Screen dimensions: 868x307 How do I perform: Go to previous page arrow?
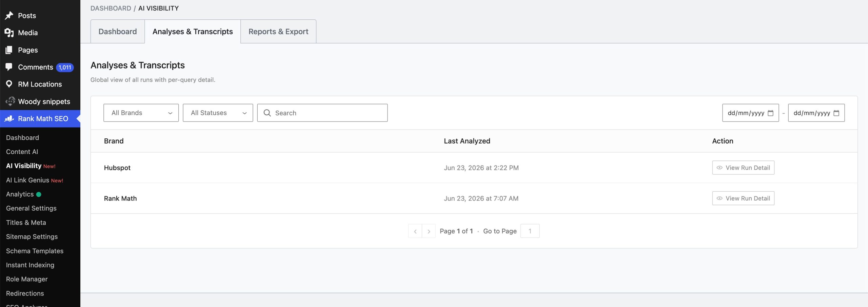[415, 231]
